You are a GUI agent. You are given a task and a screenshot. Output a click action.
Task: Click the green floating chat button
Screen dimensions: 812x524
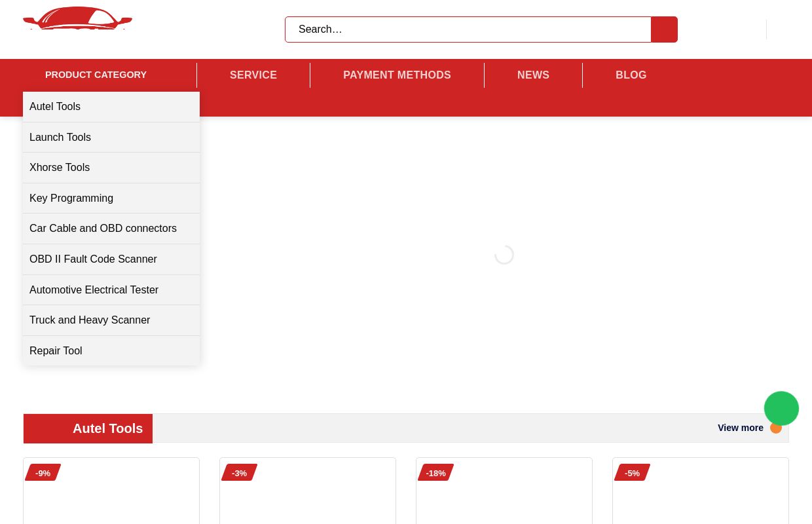[781, 409]
